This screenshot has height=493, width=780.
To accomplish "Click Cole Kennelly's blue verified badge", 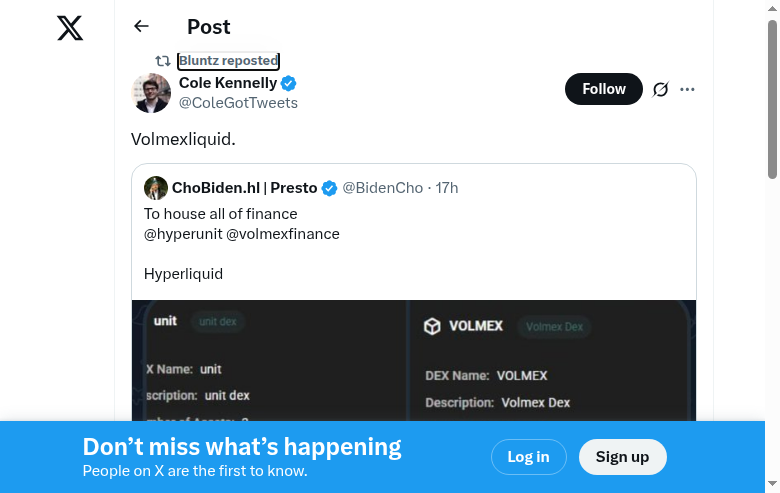I will tap(288, 83).
